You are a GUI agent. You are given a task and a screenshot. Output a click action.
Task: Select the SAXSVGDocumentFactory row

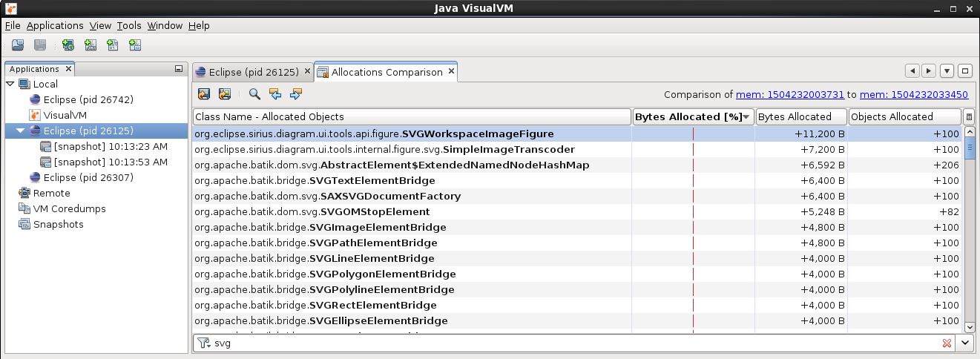pos(577,196)
